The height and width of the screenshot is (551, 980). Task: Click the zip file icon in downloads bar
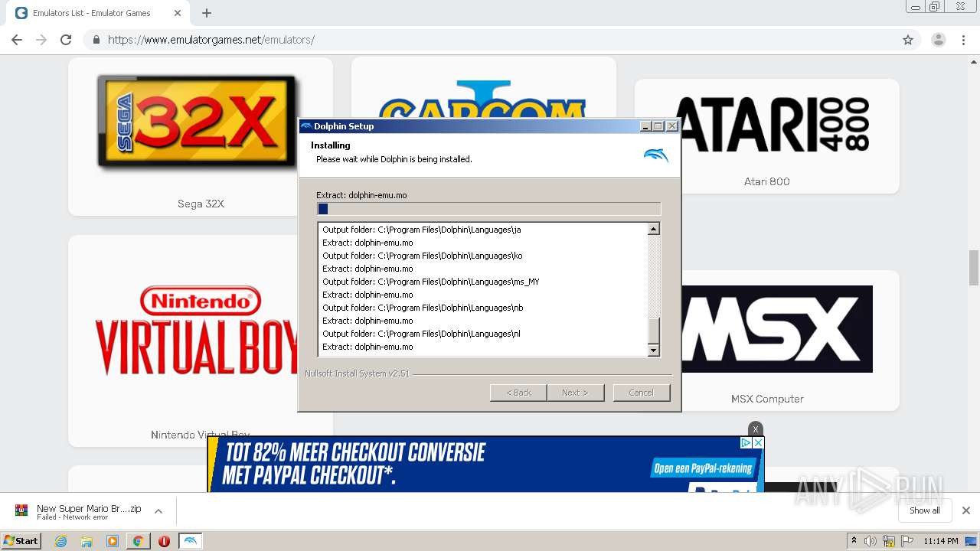[21, 510]
